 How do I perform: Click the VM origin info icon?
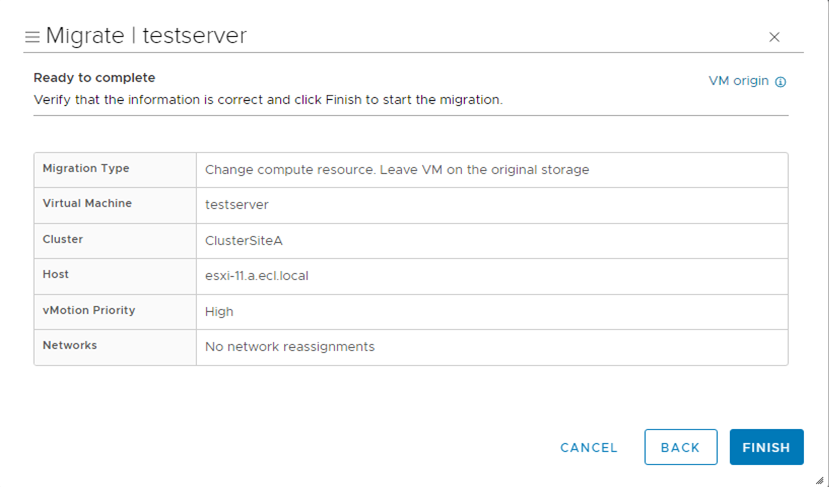click(781, 82)
